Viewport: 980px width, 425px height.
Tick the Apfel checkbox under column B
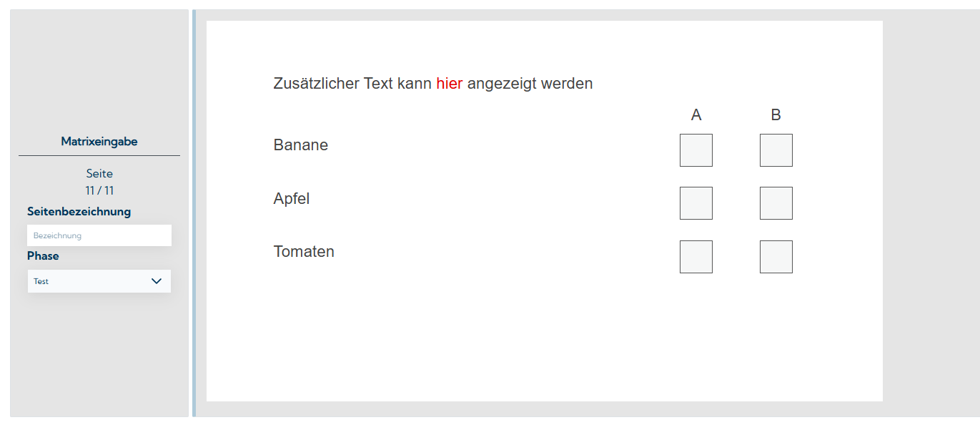click(776, 203)
